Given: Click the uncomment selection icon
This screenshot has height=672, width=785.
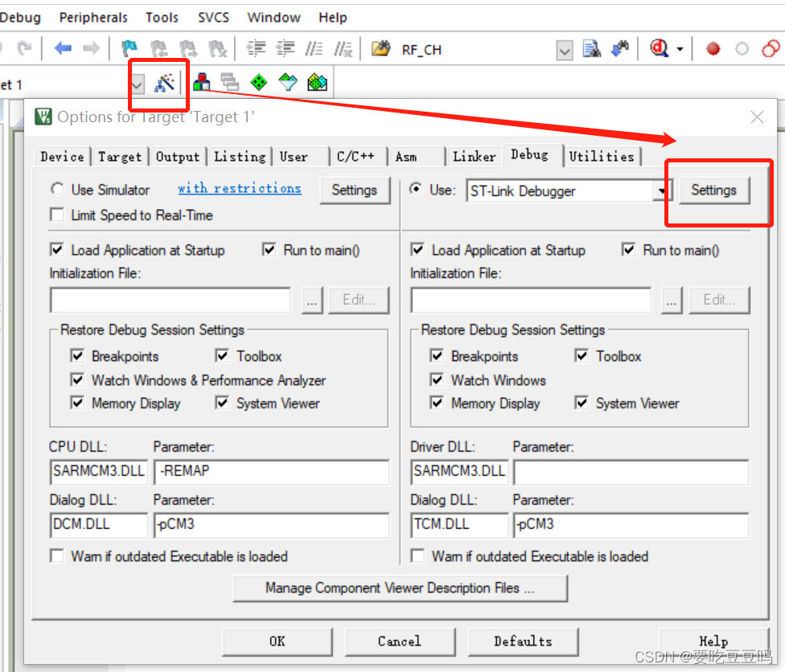Looking at the screenshot, I should point(343,48).
